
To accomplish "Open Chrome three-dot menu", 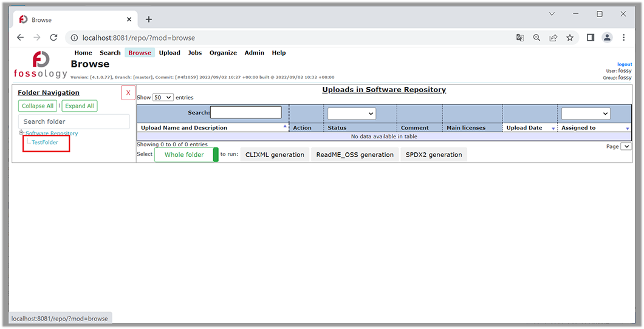I will 624,38.
